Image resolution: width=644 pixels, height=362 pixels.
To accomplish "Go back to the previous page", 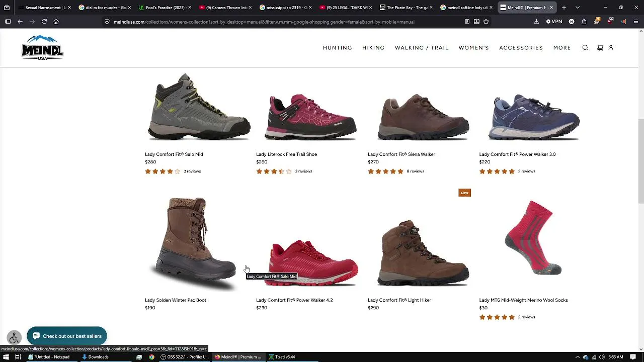I will [x=20, y=22].
